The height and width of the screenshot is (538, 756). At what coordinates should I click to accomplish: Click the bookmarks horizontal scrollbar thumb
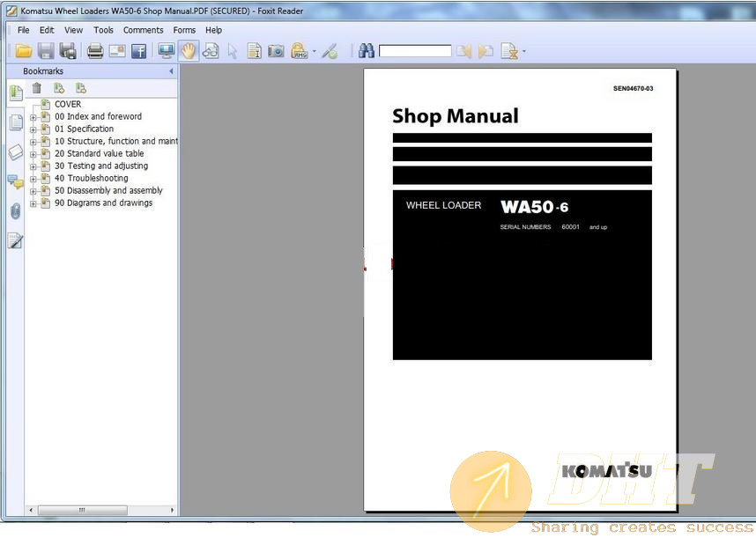(83, 510)
